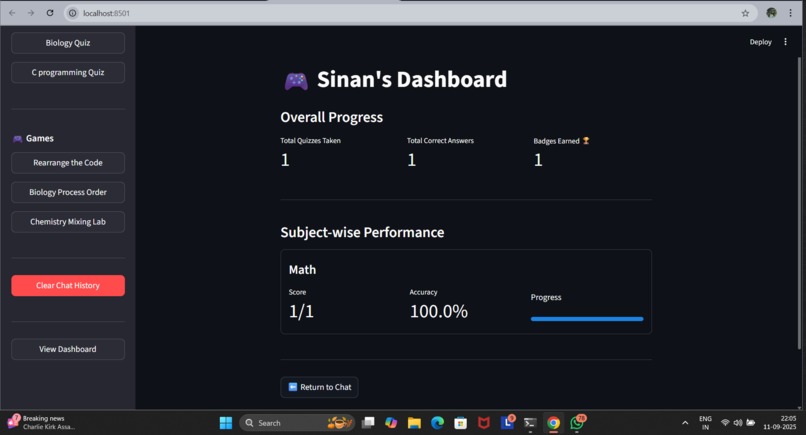The width and height of the screenshot is (806, 435).
Task: Click the Total Correct Answers label
Action: point(440,141)
